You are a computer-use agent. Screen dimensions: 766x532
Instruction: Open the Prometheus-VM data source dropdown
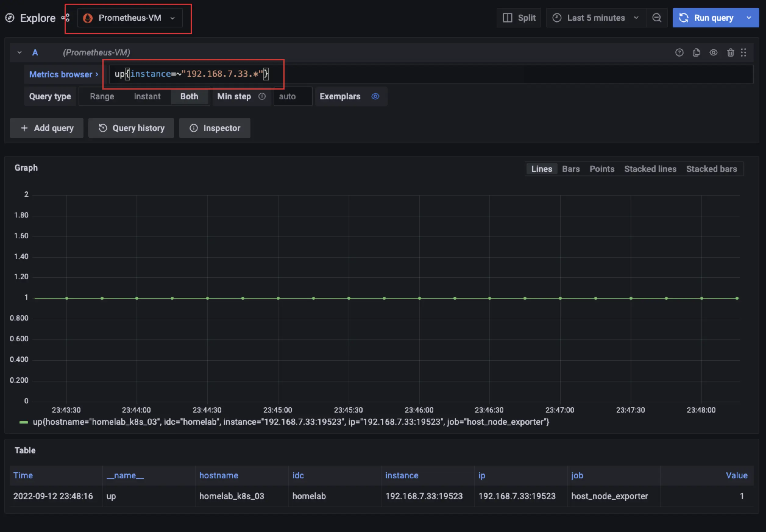point(130,18)
